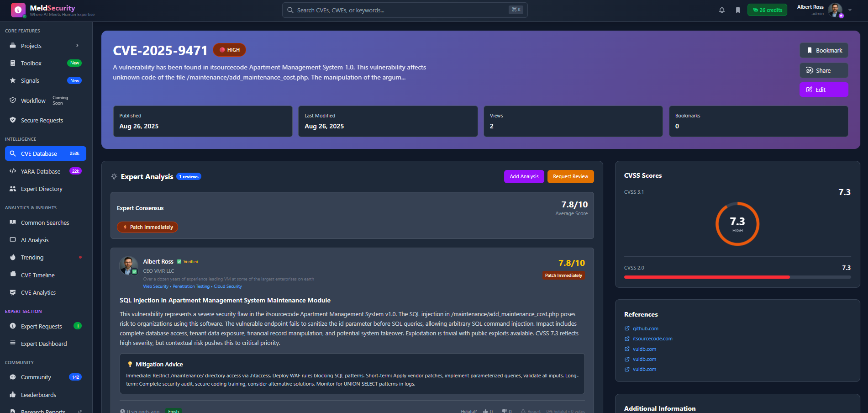This screenshot has height=413, width=868.
Task: Click the Web Security tag
Action: 156,286
